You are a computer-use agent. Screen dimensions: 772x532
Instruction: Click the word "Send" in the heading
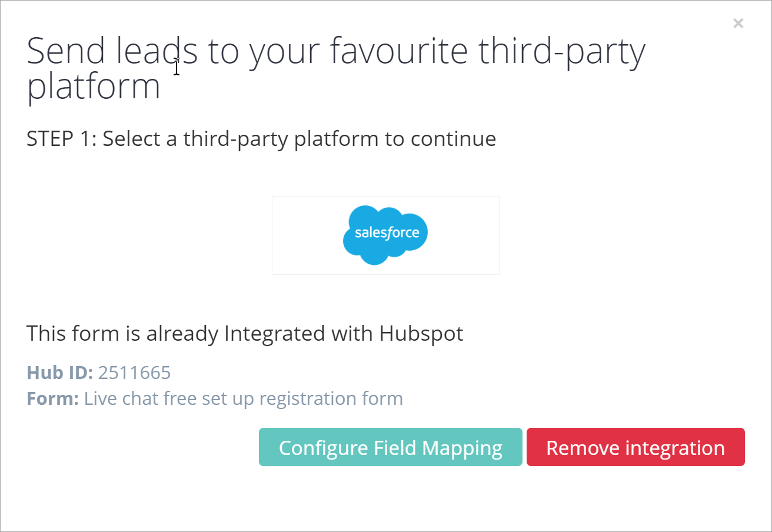[65, 52]
